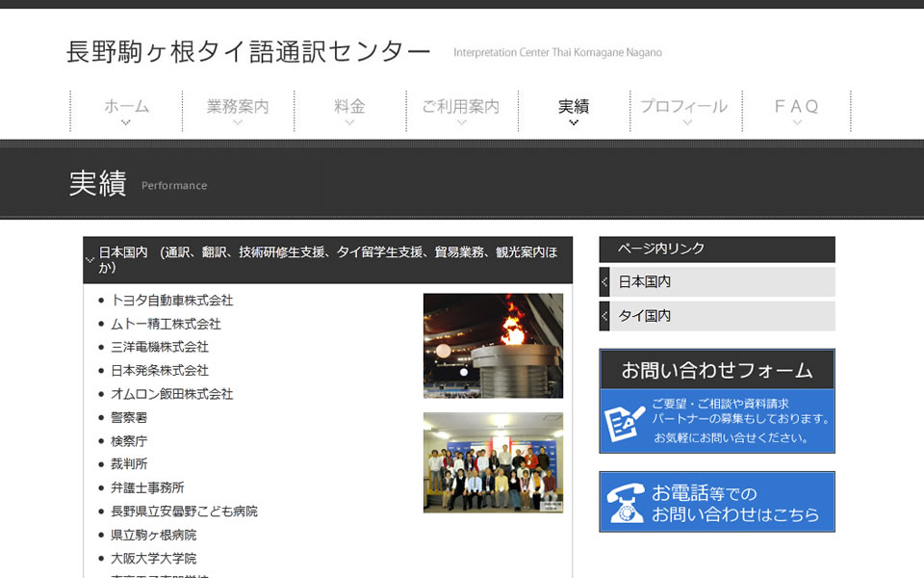Click the dropdown chevron under 実績 nav item
The width and height of the screenshot is (924, 578).
coord(574,122)
